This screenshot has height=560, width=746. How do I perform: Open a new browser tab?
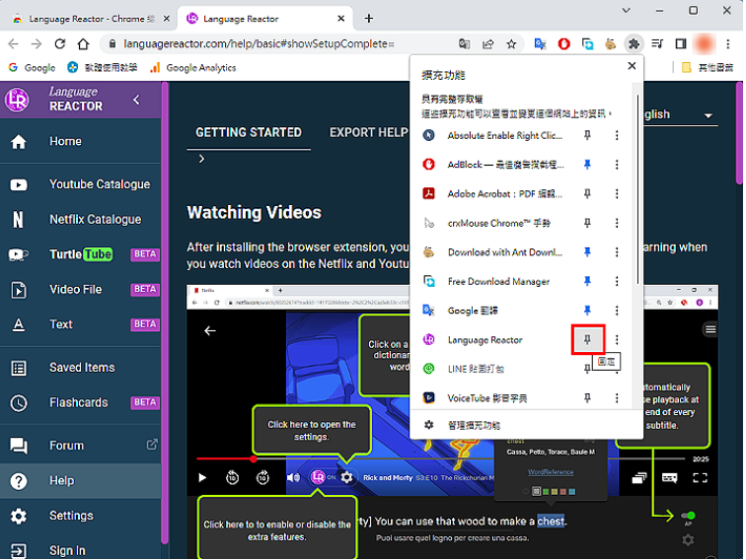coord(368,19)
